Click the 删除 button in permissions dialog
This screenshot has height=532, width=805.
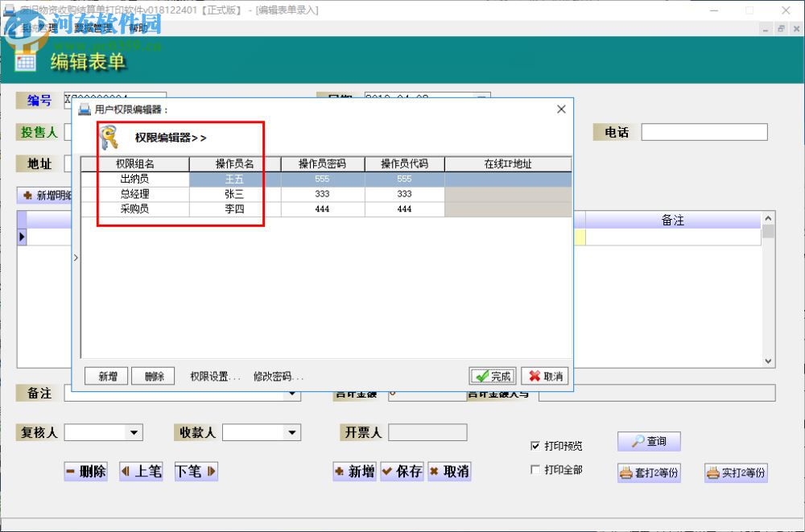154,376
